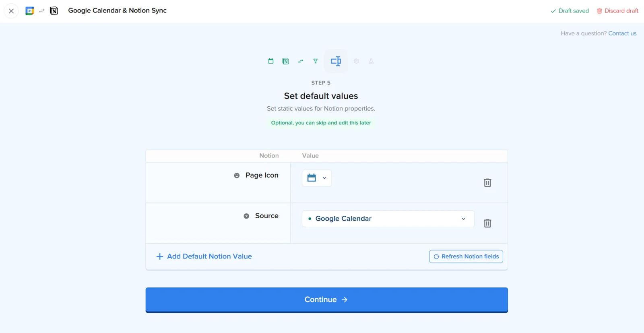Click the sync arrows icon in header
This screenshot has width=644, height=333.
[42, 11]
